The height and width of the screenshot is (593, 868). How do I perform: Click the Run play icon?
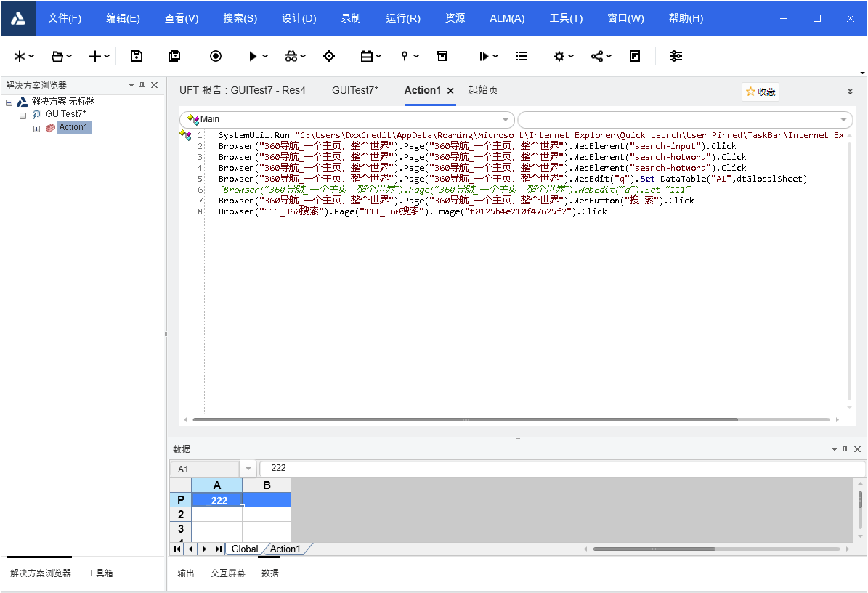pos(253,56)
